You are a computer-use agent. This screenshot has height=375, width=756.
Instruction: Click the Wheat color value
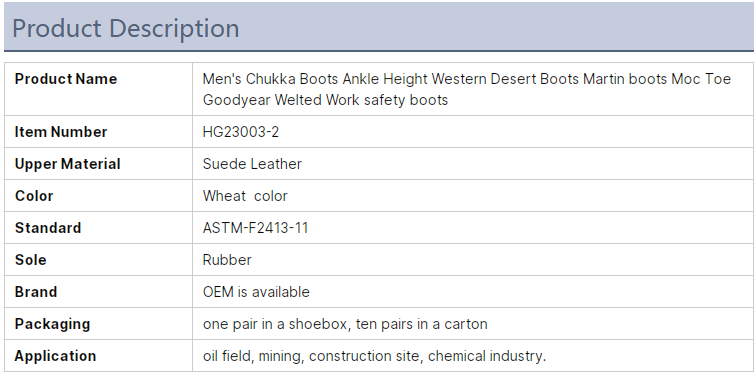[x=245, y=196]
